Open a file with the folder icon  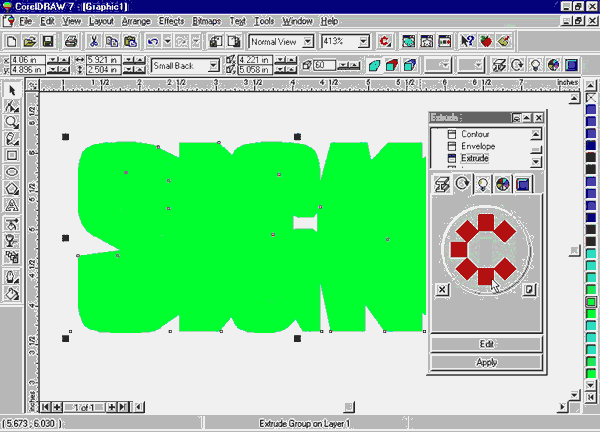point(30,41)
